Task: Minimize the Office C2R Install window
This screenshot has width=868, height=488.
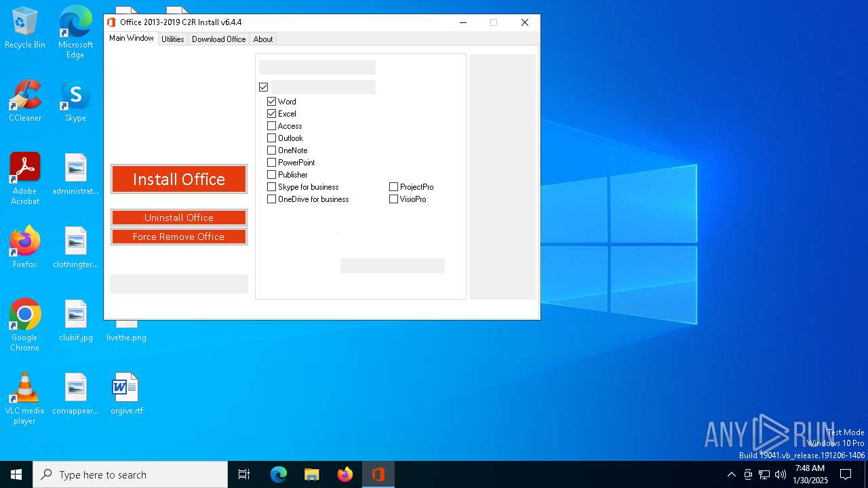Action: [x=463, y=22]
